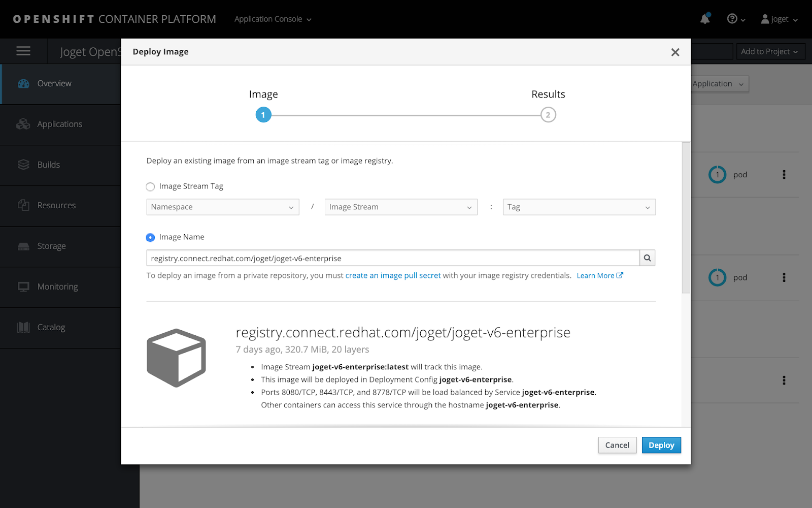Click the second pod count donut
This screenshot has height=508, width=812.
717,277
